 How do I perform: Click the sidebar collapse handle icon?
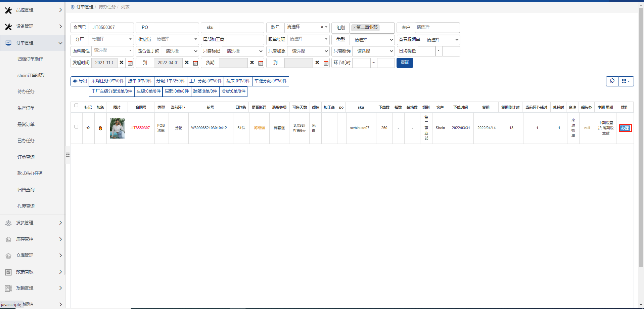[67, 155]
